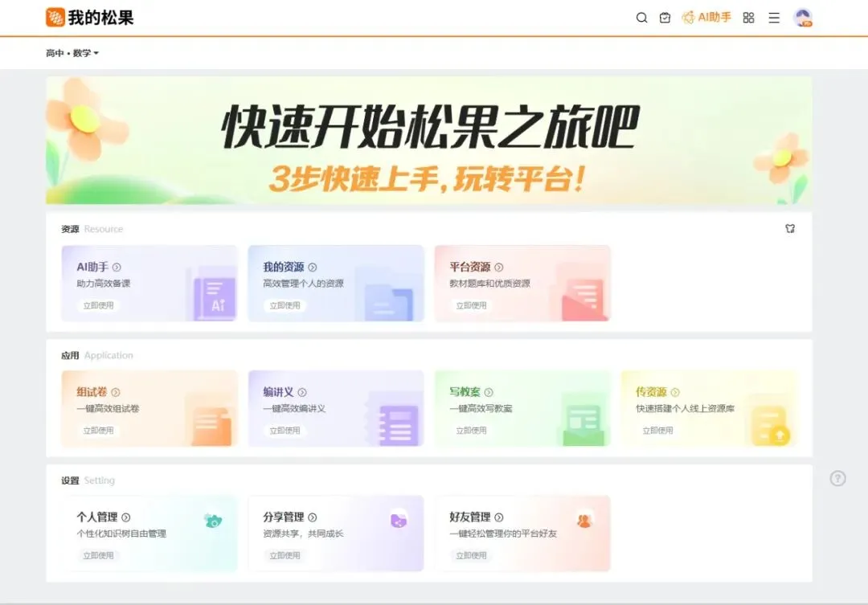The height and width of the screenshot is (605, 868).
Task: Click the 资源 Resource section heading
Action: click(92, 229)
